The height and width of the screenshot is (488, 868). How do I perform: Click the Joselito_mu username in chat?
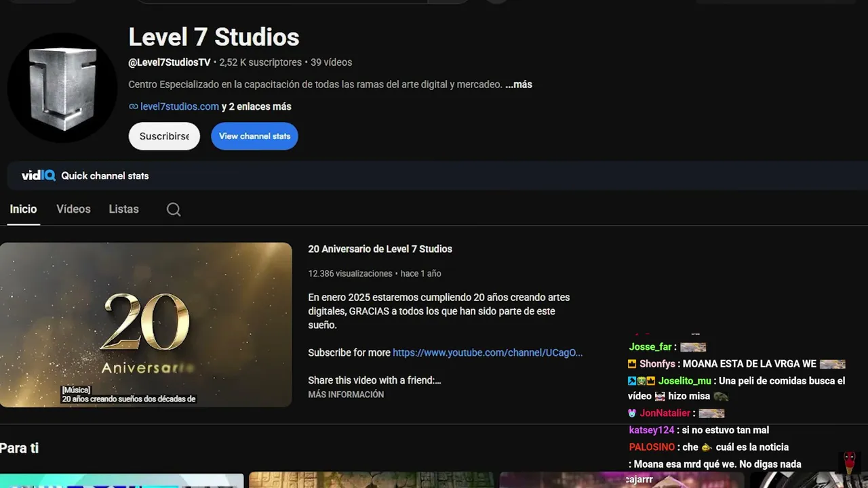pyautogui.click(x=685, y=381)
